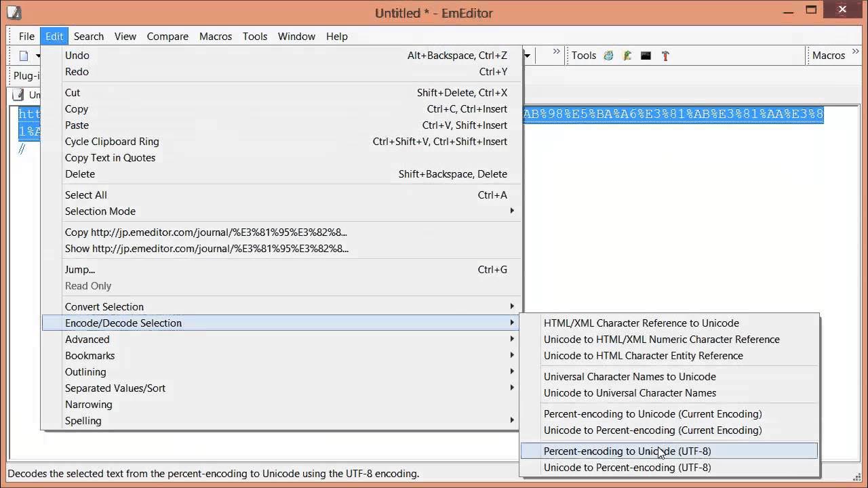Expand the Spelling submenu arrow

512,420
